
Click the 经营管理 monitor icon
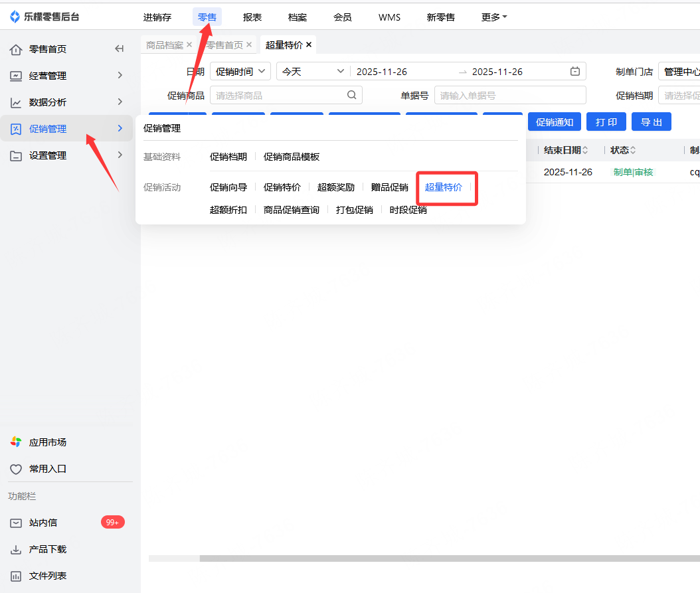(16, 76)
